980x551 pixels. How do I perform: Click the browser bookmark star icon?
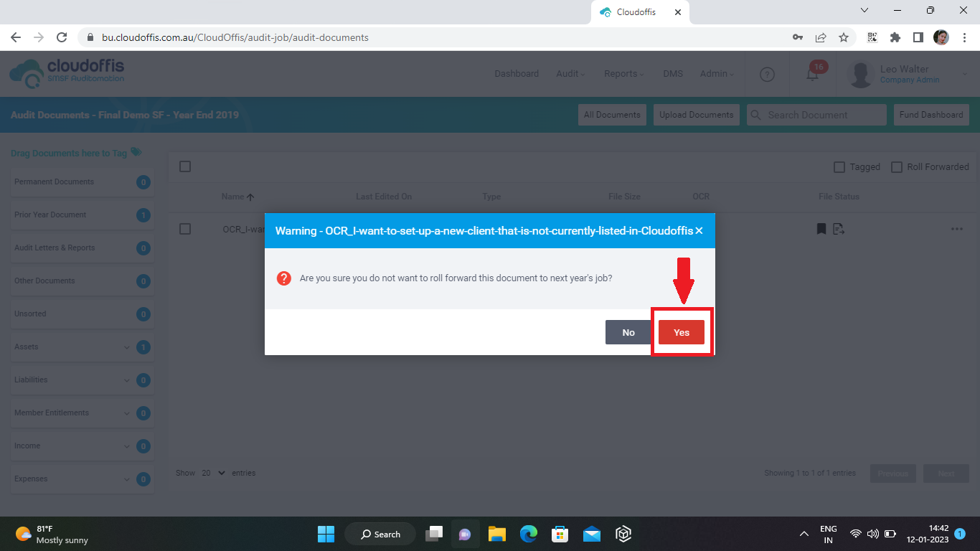click(844, 37)
